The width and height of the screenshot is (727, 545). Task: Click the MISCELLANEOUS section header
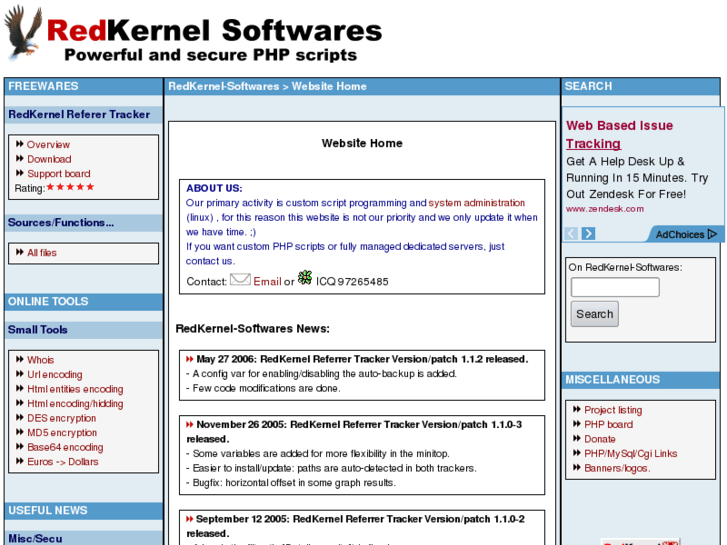[x=612, y=379]
